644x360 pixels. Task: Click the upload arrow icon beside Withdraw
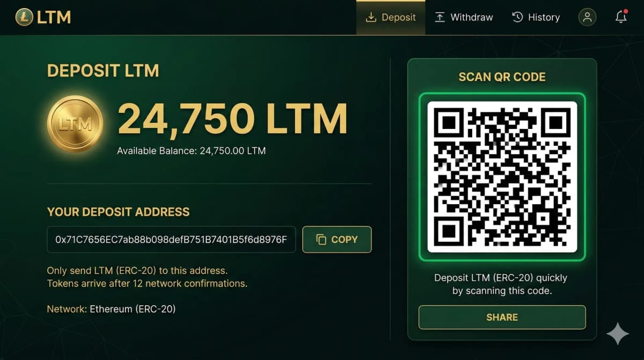tap(440, 17)
